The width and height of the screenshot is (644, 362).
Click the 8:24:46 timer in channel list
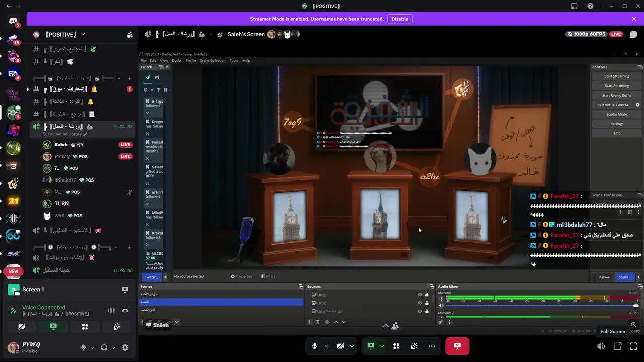(123, 270)
